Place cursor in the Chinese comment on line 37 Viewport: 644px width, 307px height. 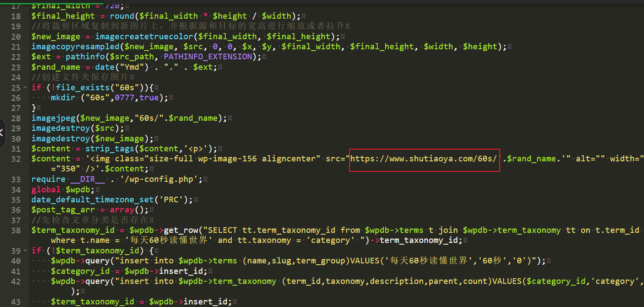[90, 220]
